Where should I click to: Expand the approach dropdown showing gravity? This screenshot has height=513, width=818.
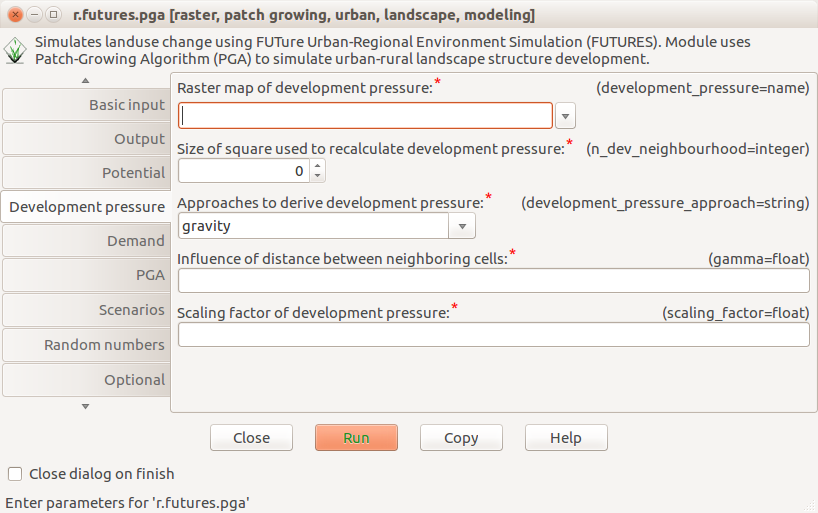click(462, 226)
